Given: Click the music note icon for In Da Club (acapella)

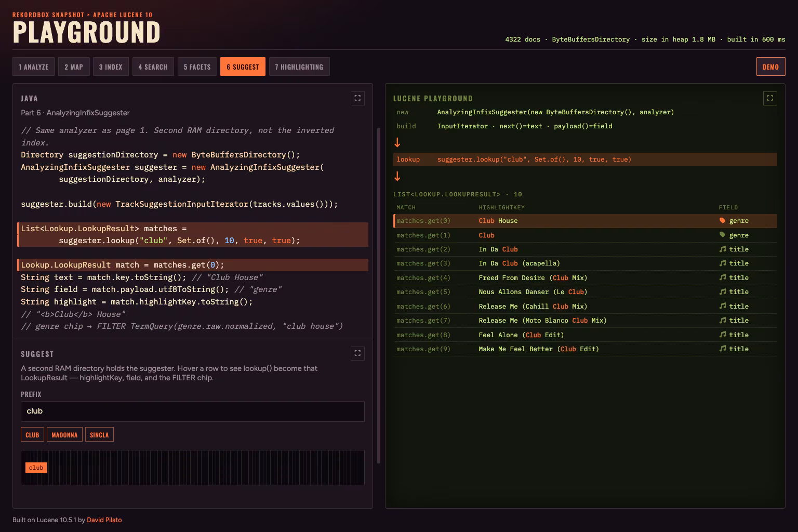Looking at the screenshot, I should point(722,263).
